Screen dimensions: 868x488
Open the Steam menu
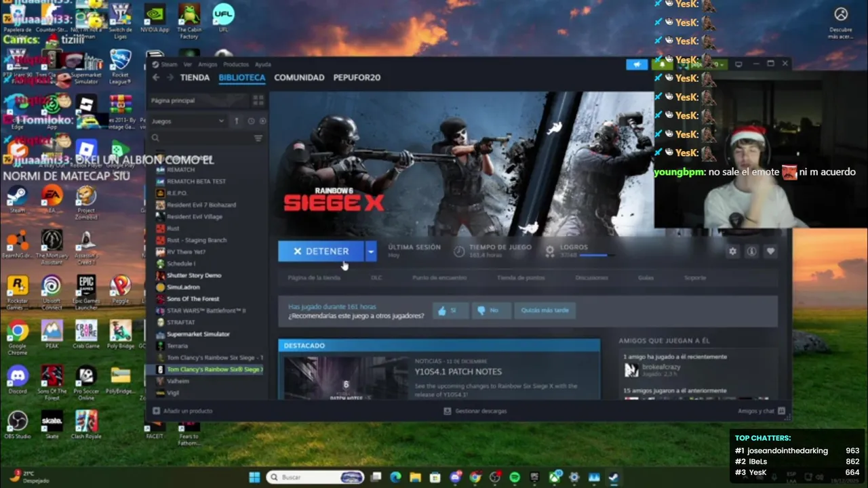click(x=169, y=64)
